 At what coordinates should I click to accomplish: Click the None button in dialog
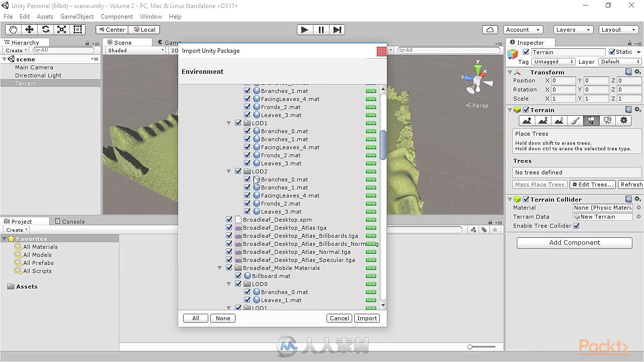click(x=223, y=318)
